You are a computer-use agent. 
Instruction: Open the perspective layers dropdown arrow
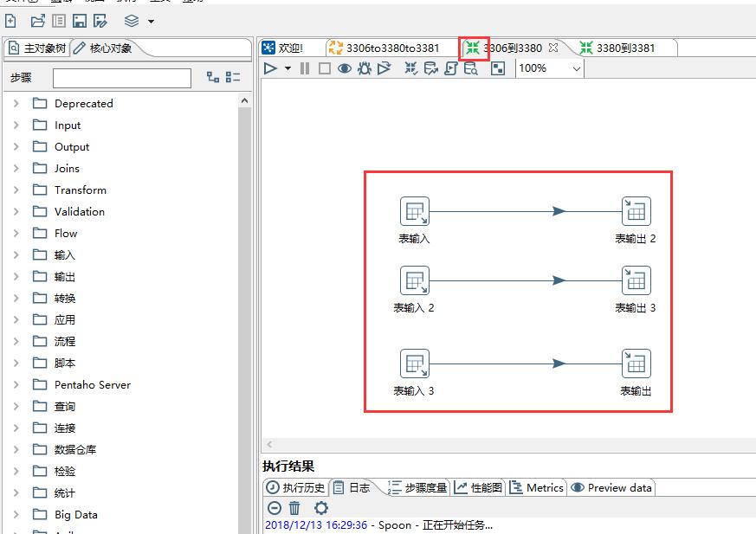pos(151,21)
